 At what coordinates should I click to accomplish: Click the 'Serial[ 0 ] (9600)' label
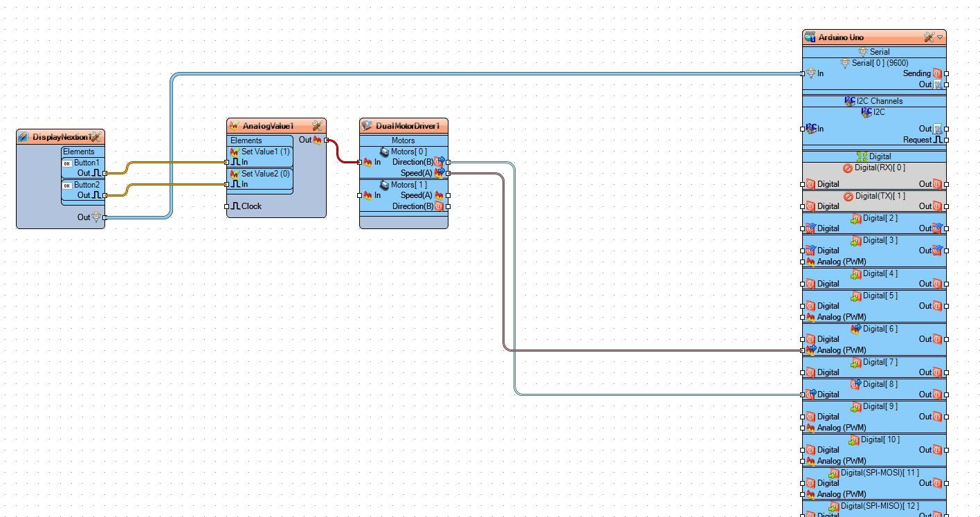tap(880, 63)
